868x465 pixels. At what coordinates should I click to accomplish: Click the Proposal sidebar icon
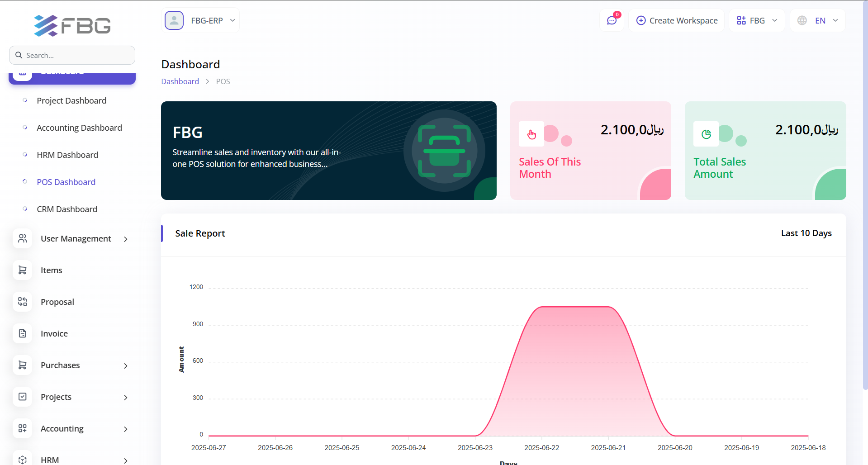click(23, 302)
